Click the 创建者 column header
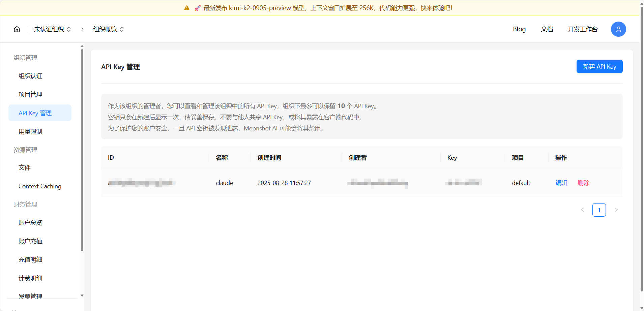 358,158
